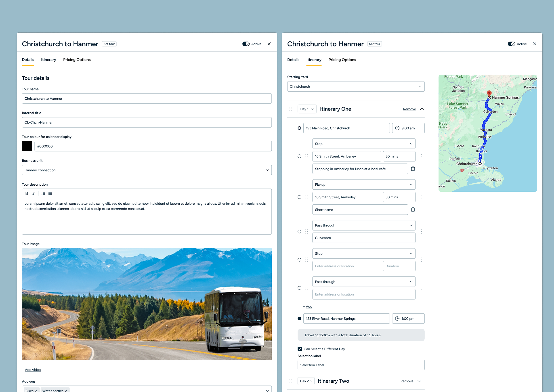Select marker for Amberley Stop row
The image size is (554, 392).
[x=299, y=156]
